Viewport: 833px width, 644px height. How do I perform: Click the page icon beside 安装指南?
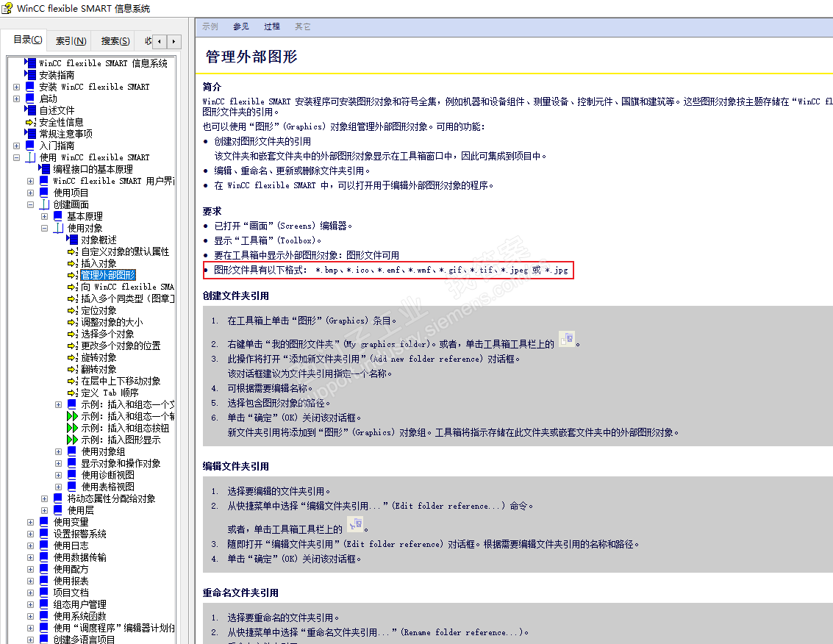pos(30,75)
